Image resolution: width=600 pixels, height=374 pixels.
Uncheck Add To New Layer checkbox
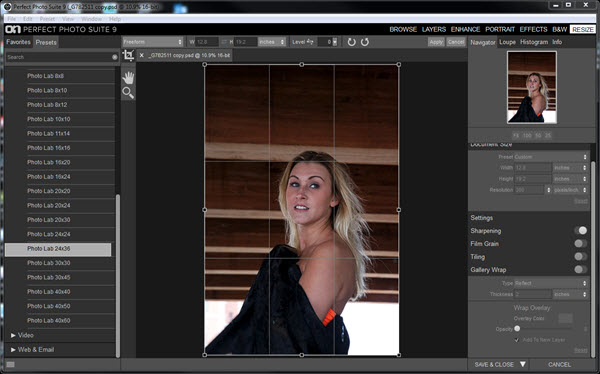pos(517,340)
